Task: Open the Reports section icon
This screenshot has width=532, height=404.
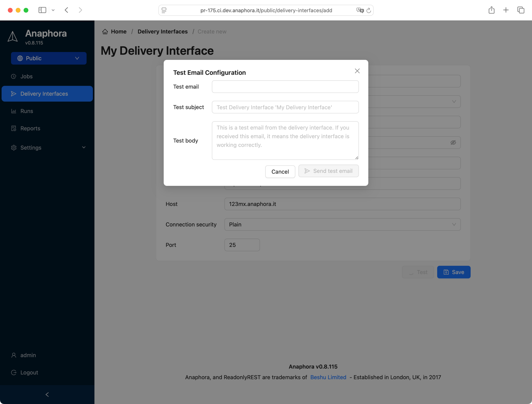Action: [x=14, y=128]
